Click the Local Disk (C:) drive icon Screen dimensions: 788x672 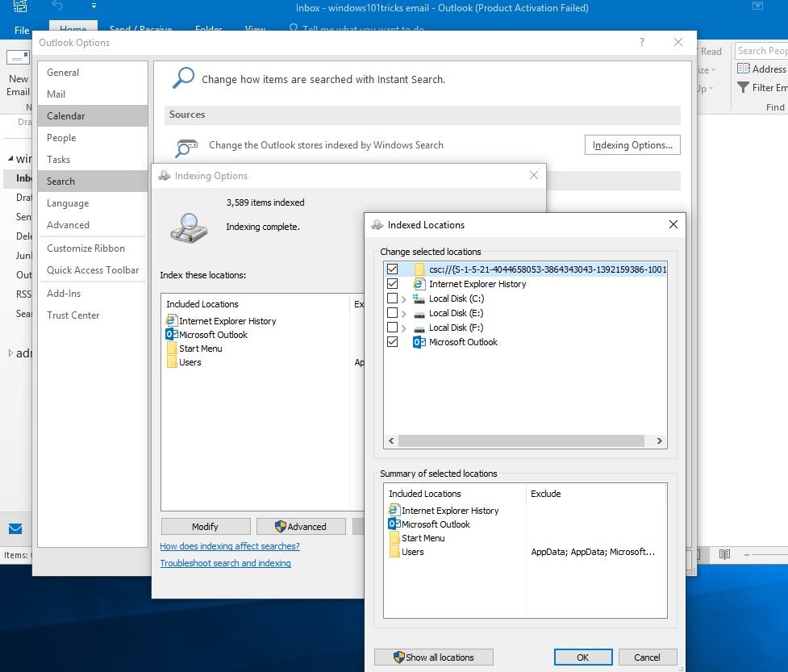[419, 298]
